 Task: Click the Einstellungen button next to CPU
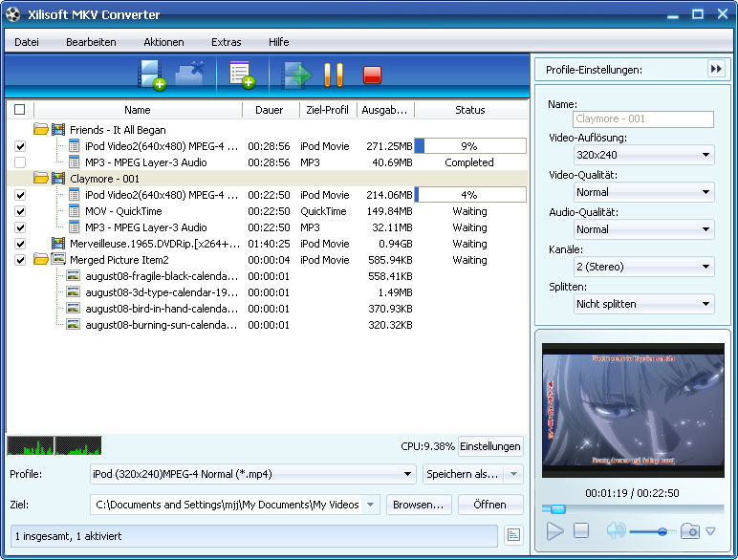490,446
